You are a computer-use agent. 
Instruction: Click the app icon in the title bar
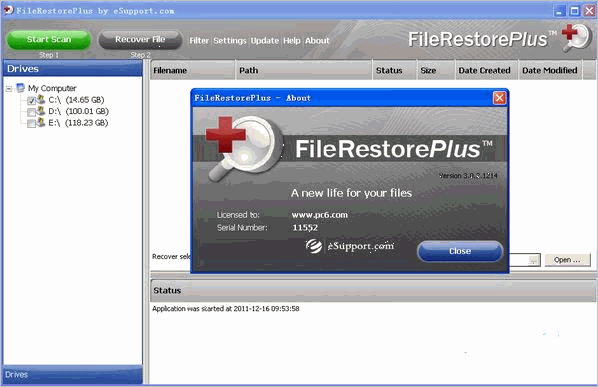[8, 10]
